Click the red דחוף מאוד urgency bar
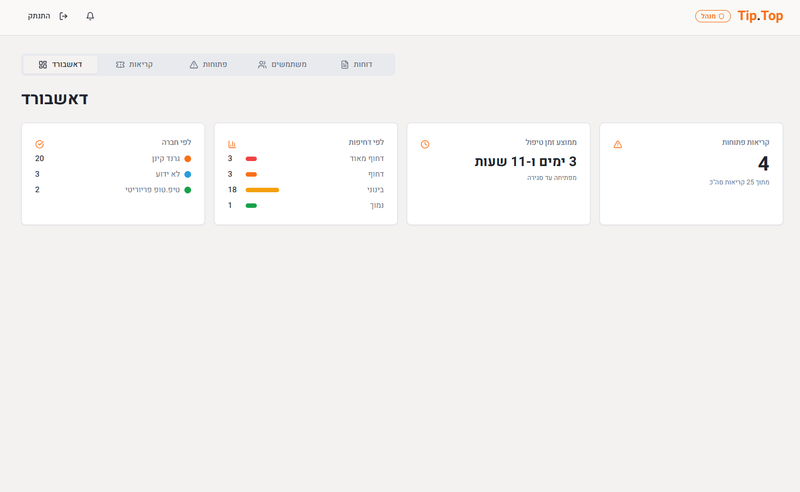This screenshot has height=492, width=800. pyautogui.click(x=251, y=159)
